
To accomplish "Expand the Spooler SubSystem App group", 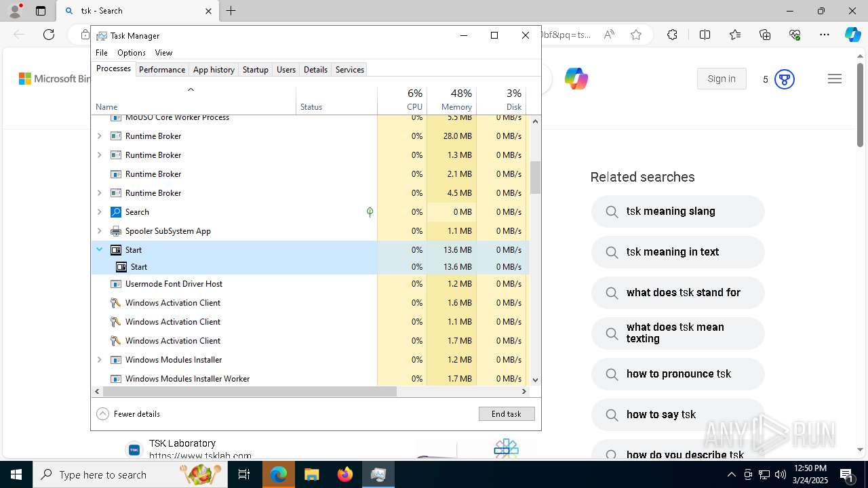I will click(x=100, y=231).
